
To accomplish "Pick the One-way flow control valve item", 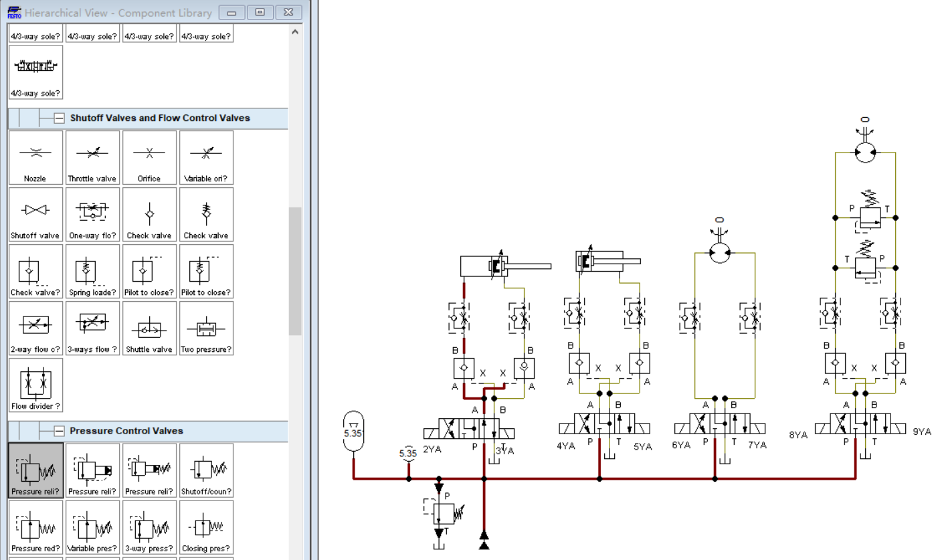I will [92, 215].
